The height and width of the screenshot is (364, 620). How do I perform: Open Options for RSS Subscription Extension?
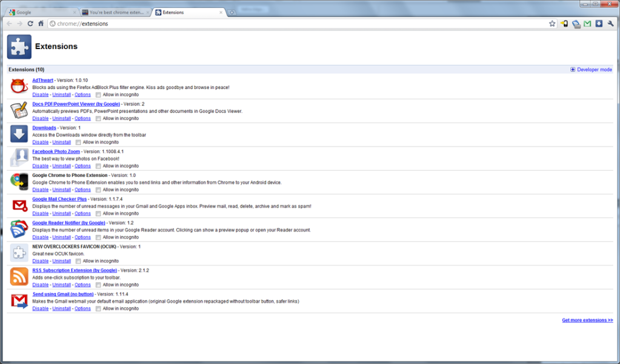click(82, 285)
